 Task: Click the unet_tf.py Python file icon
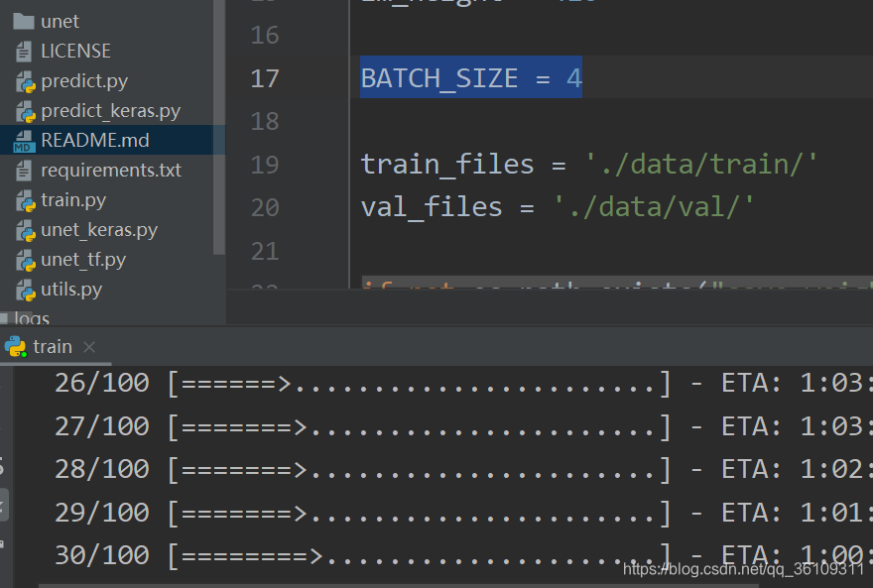click(25, 261)
